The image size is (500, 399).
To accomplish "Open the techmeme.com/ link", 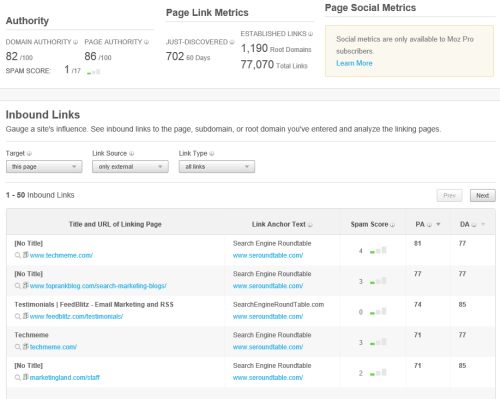I will tap(53, 347).
